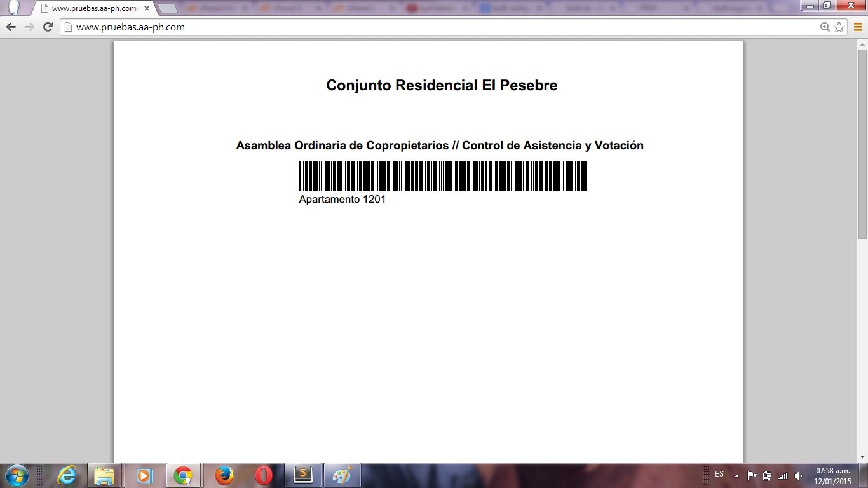Close the www.pruebas.aa-ph.com tab

click(x=147, y=9)
